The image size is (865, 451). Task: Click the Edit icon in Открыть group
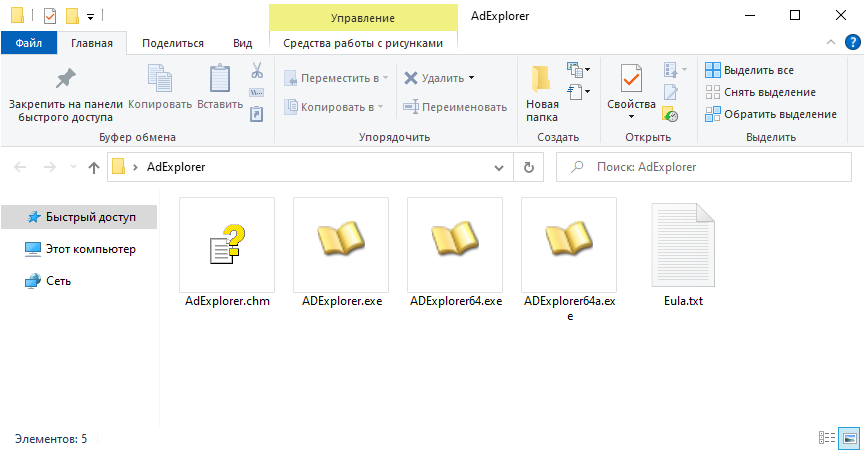(x=670, y=93)
